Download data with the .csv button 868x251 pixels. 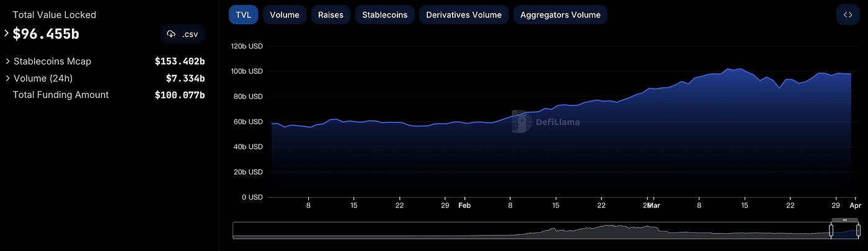click(x=183, y=34)
